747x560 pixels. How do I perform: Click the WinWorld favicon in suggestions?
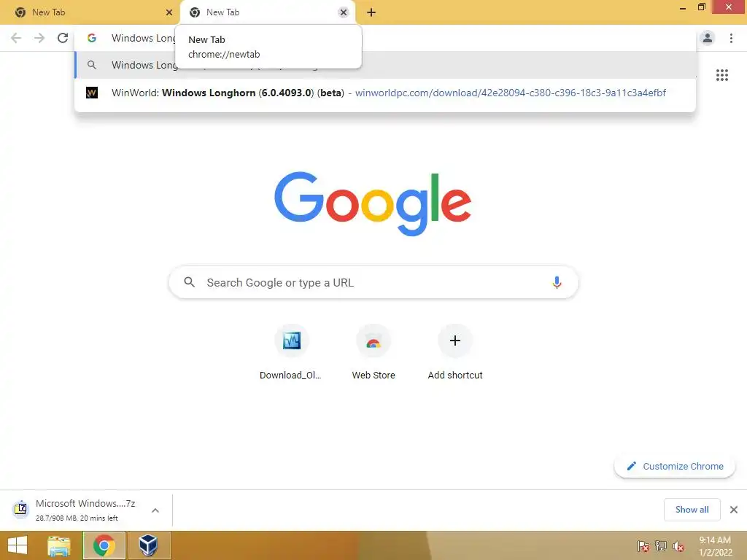pos(92,93)
